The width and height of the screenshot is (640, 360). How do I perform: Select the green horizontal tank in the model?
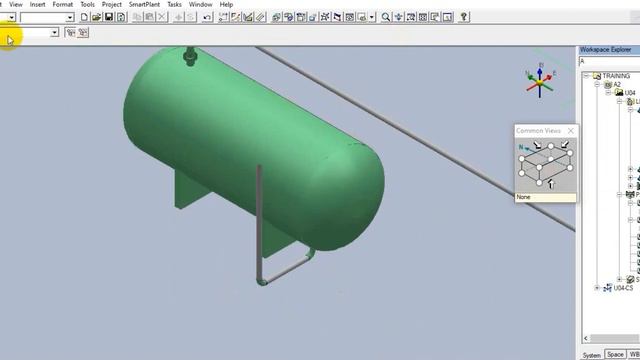253,147
